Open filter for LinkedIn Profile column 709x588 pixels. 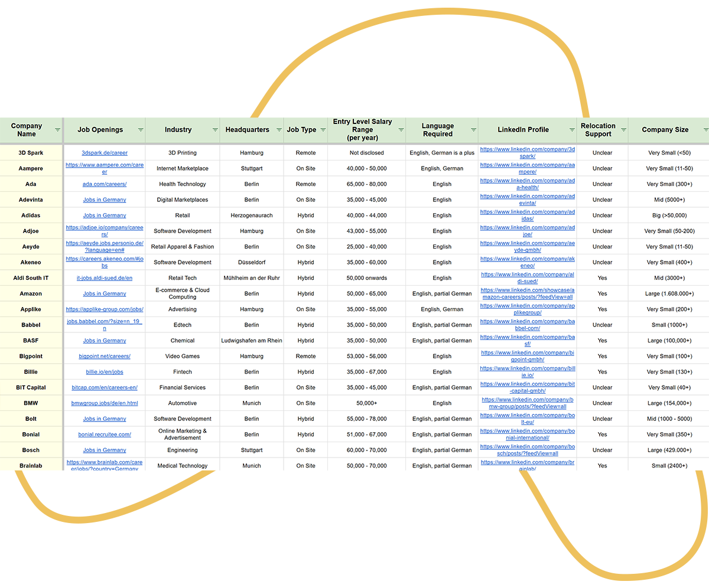point(572,130)
